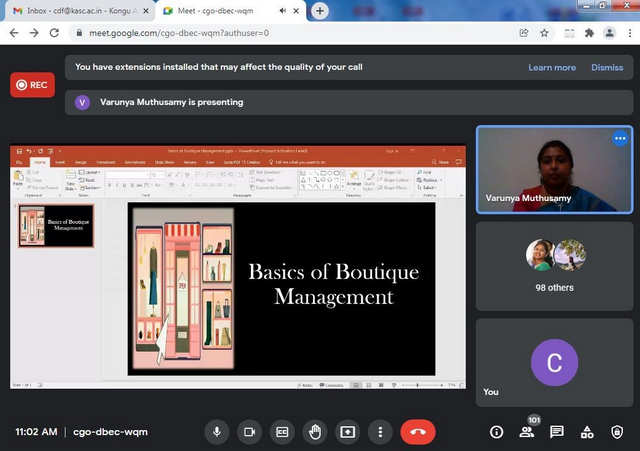Open the chat with everyone icon

point(557,432)
